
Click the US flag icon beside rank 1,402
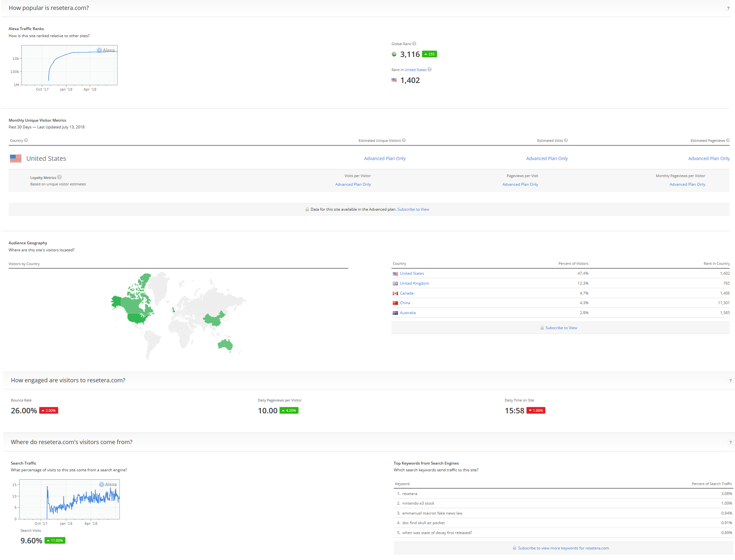coord(394,80)
